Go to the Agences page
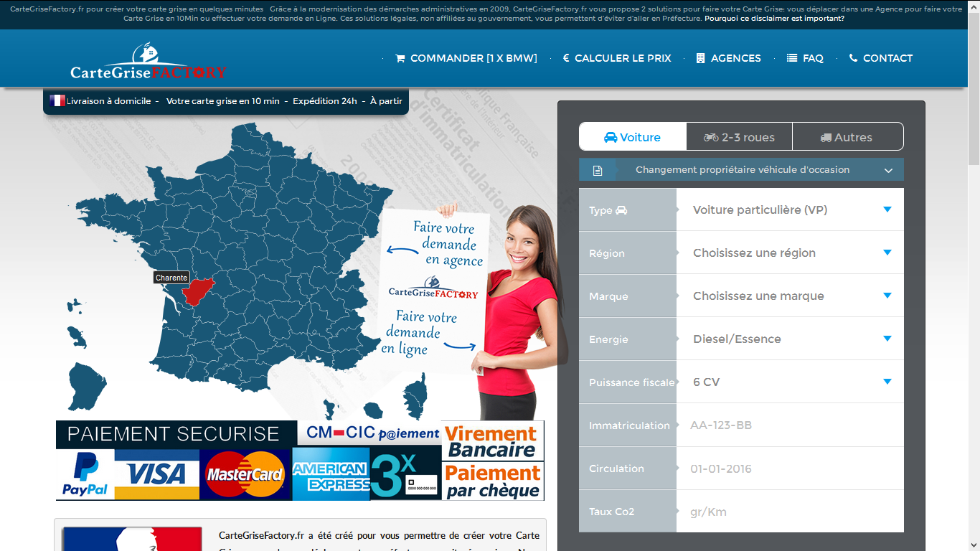 (729, 58)
